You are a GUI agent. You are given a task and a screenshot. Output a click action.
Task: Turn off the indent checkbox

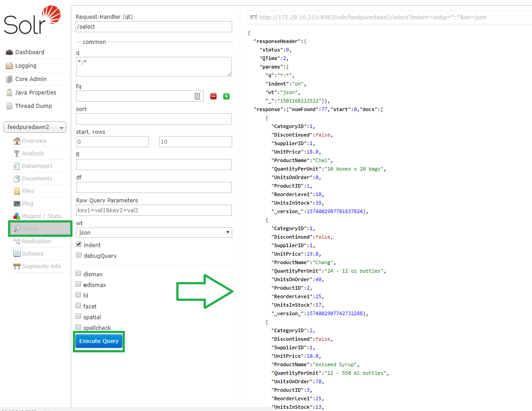point(79,244)
